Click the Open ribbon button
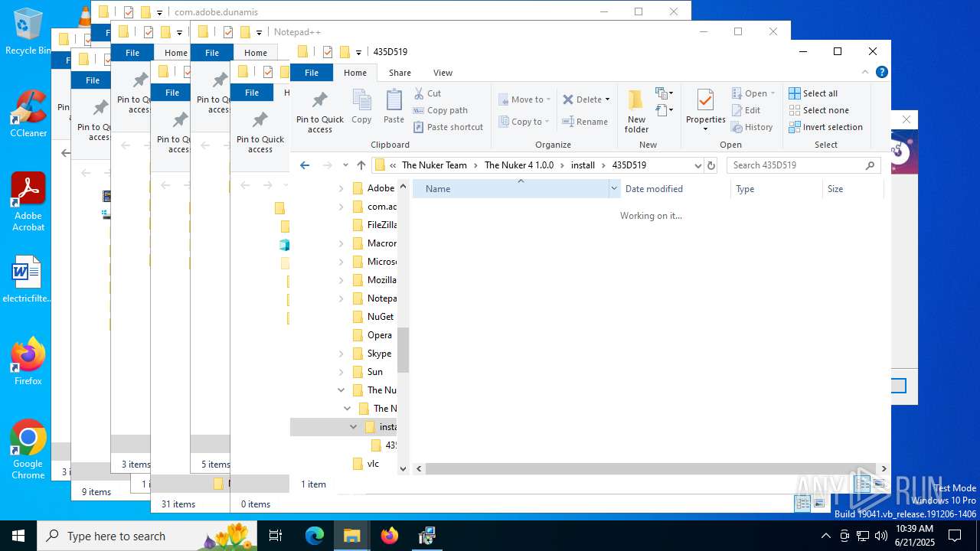980x551 pixels. coord(753,93)
